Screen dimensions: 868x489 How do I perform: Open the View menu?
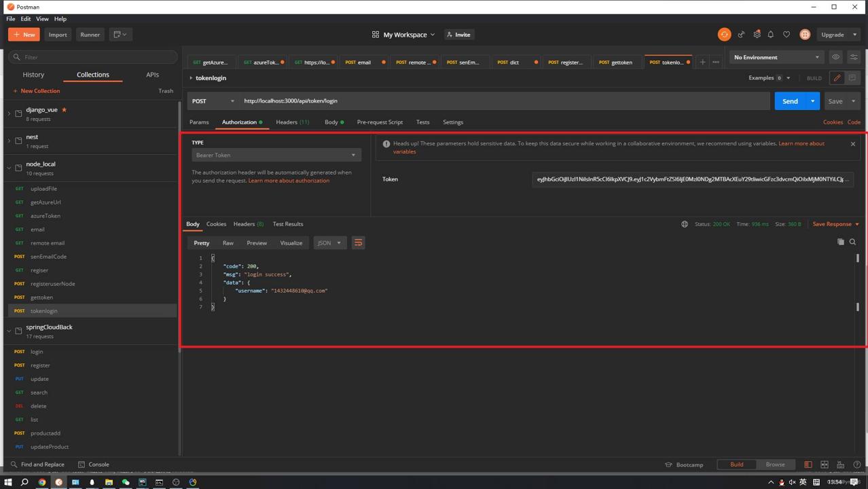[42, 19]
